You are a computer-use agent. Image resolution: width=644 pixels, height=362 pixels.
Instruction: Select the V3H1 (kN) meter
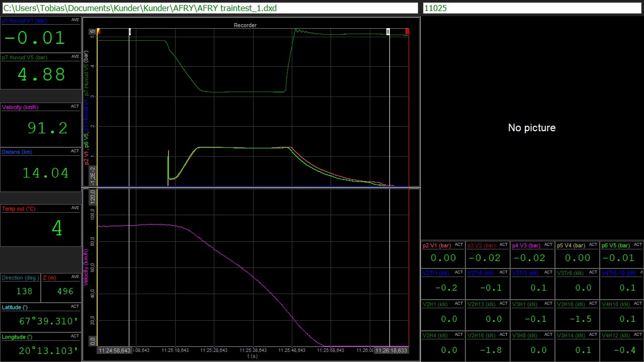[x=532, y=315]
